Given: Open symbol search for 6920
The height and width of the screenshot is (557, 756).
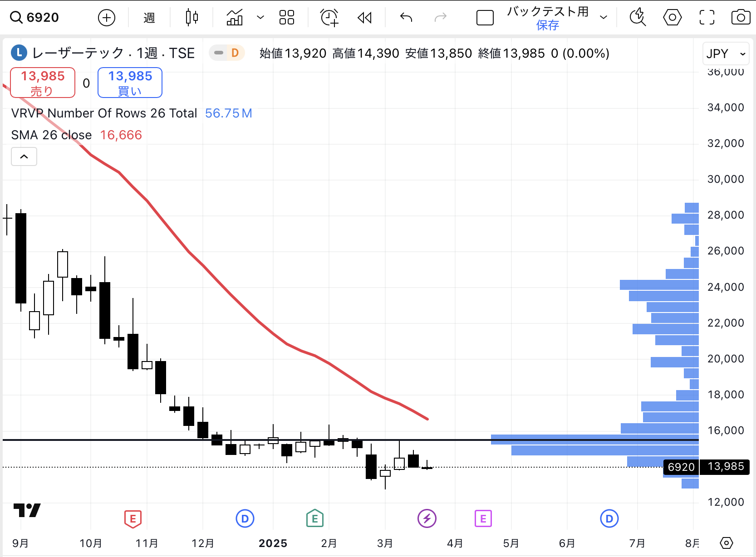Looking at the screenshot, I should click(x=34, y=18).
